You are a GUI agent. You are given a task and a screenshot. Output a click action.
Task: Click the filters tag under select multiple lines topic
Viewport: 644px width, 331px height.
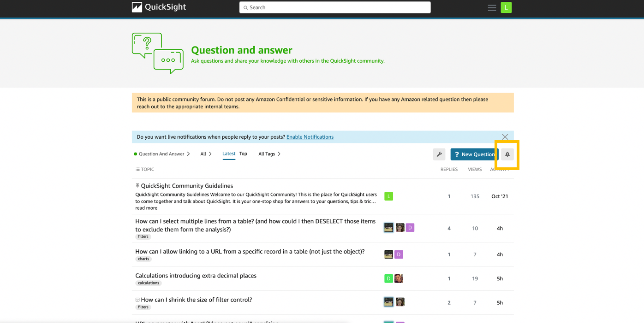(x=143, y=236)
